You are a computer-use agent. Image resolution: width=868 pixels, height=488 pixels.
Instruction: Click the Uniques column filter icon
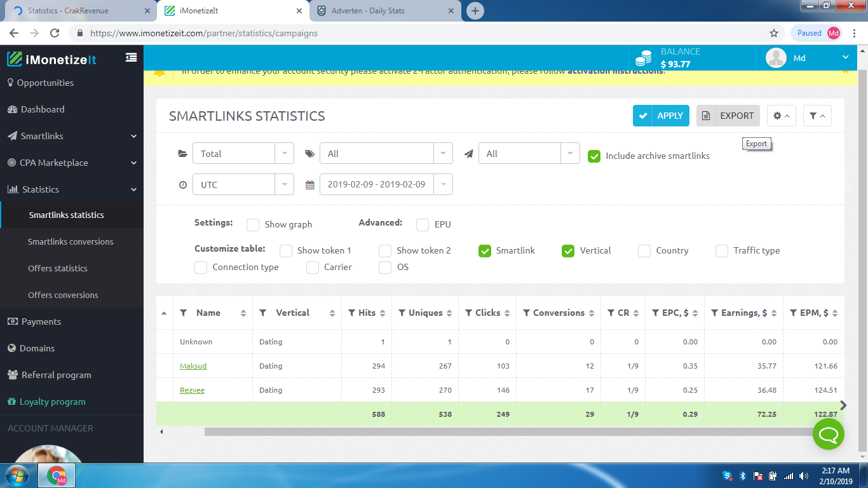point(402,313)
